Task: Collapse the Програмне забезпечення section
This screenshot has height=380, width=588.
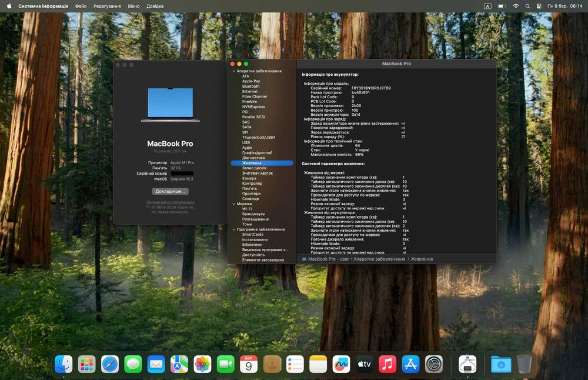Action: click(x=233, y=229)
